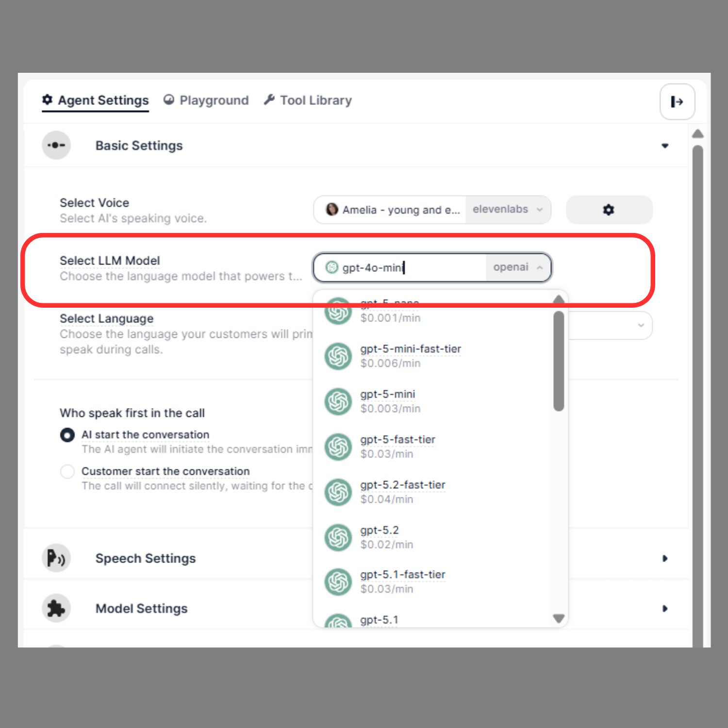The height and width of the screenshot is (728, 728).
Task: Click the Select Voice label
Action: 94,203
